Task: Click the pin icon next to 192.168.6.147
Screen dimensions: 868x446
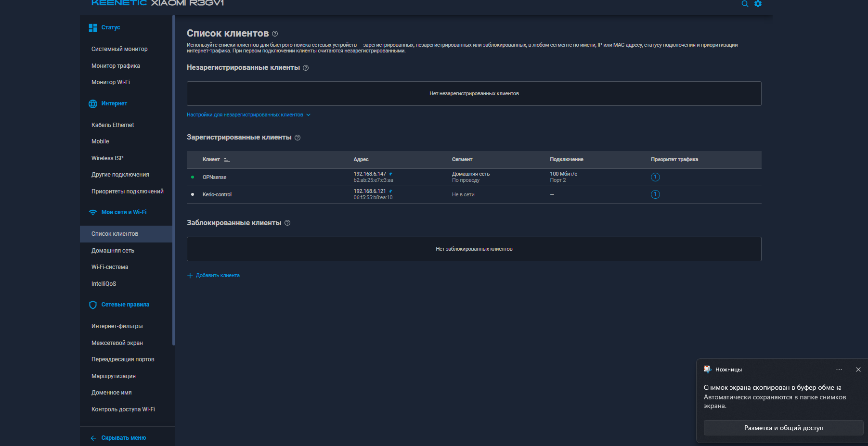Action: point(390,174)
